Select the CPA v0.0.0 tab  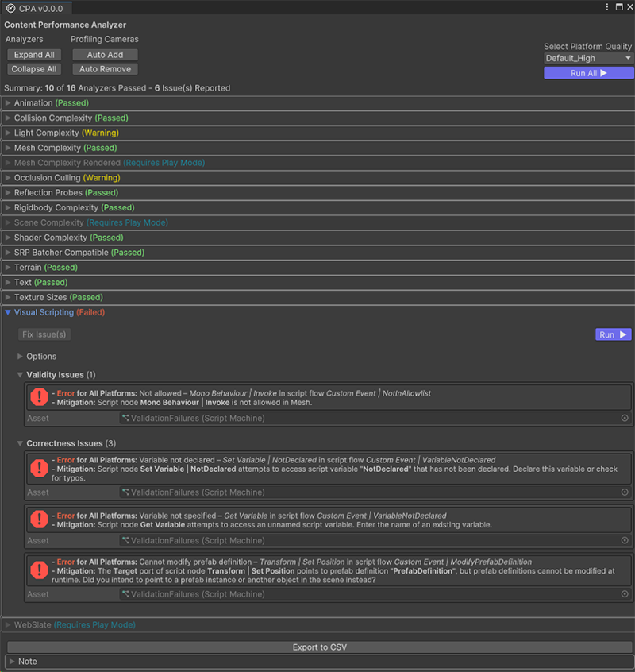(x=36, y=8)
